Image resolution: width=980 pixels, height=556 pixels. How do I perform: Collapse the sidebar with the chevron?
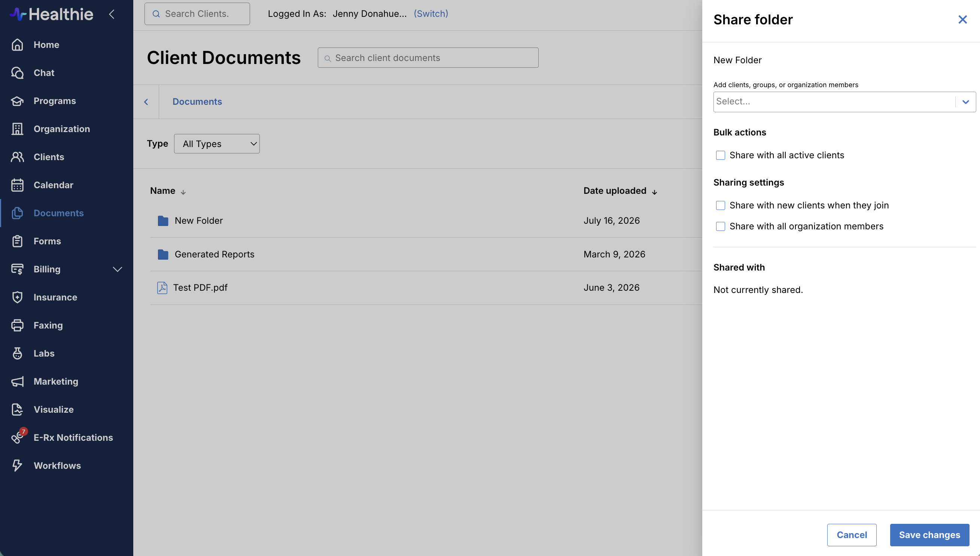pyautogui.click(x=112, y=14)
